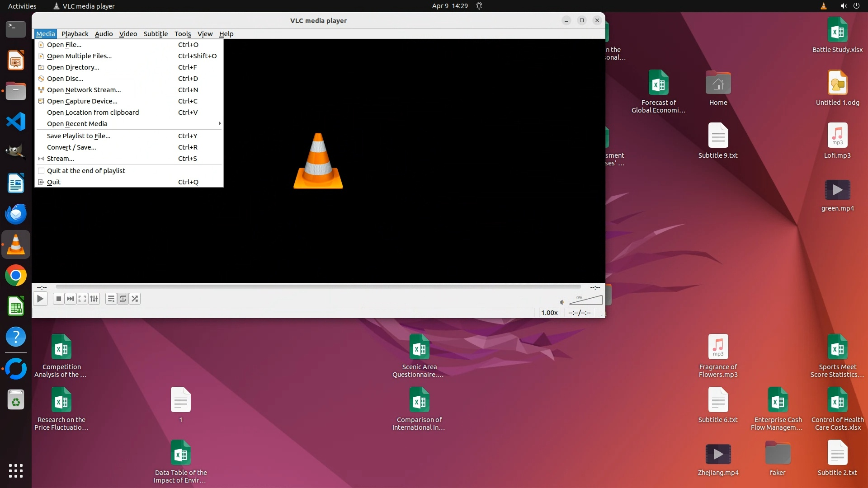Show extended settings equalizer icon

point(94,299)
